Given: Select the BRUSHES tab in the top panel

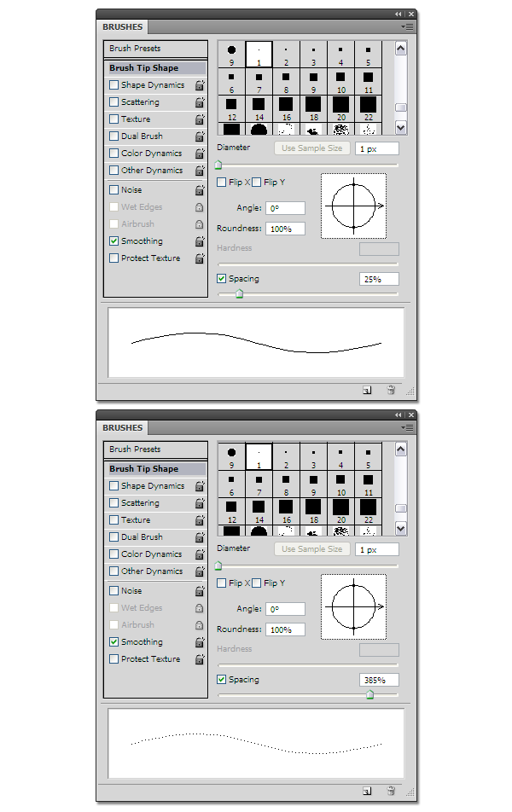Looking at the screenshot, I should click(x=122, y=27).
